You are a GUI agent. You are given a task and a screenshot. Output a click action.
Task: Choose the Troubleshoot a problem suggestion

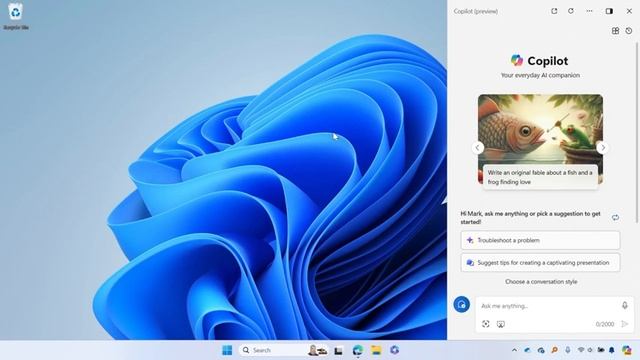coord(540,240)
